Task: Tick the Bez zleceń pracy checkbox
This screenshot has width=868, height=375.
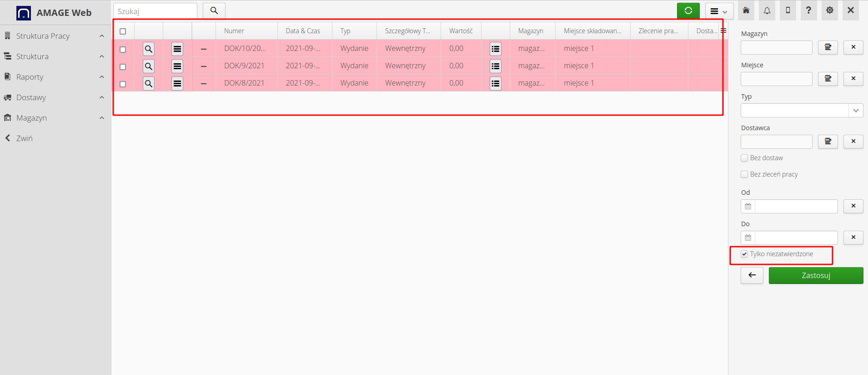Action: (x=744, y=174)
